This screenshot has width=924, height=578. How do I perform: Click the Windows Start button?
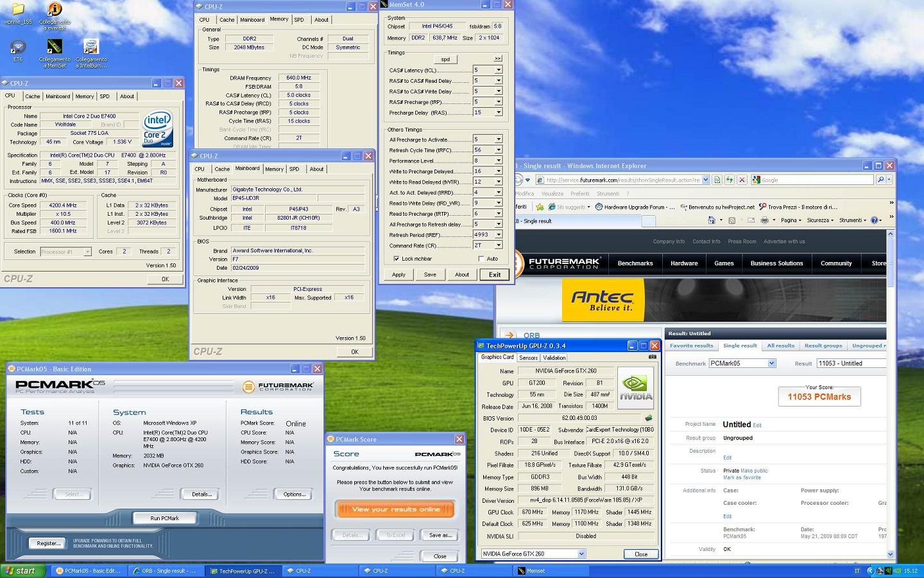pyautogui.click(x=24, y=570)
